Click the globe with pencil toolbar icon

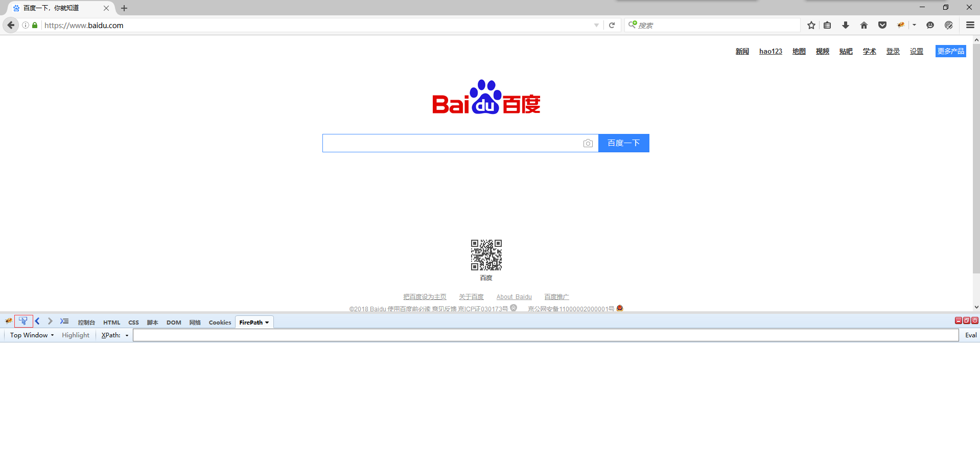[949, 25]
